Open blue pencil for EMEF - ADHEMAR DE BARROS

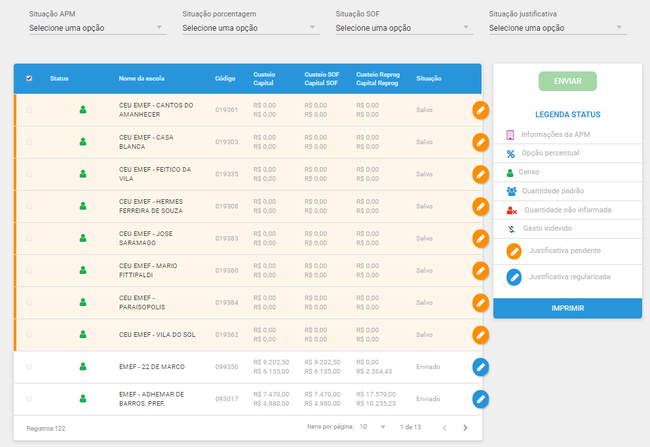[480, 399]
